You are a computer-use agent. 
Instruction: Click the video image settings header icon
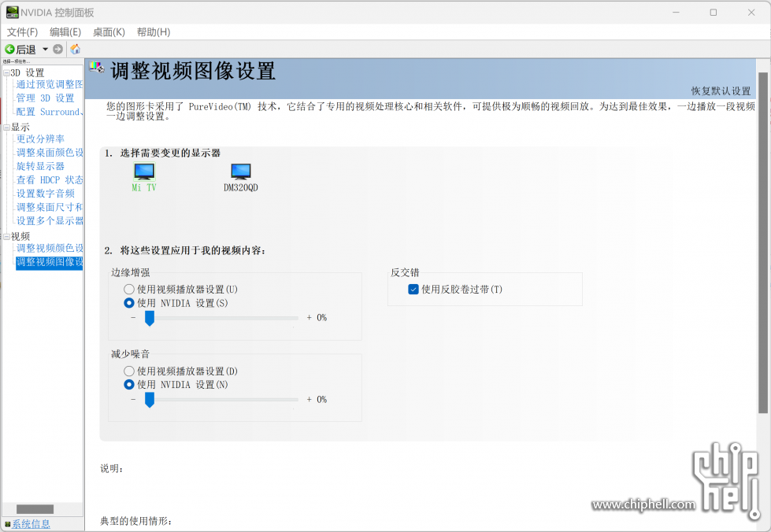pos(96,68)
